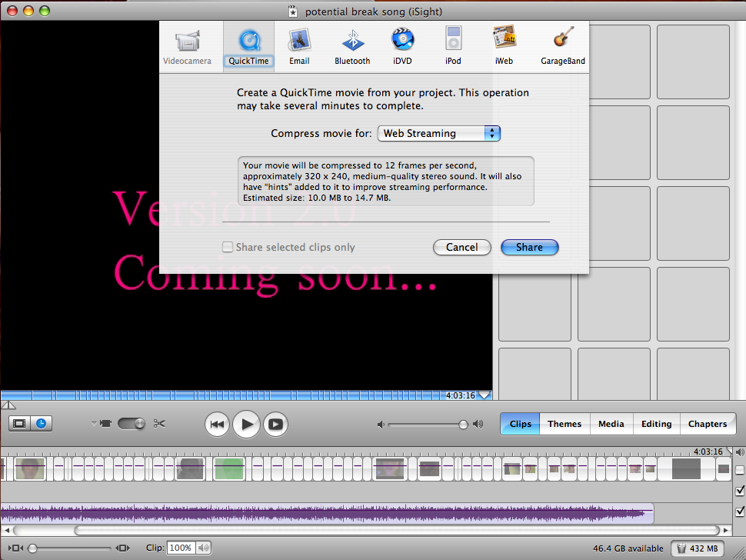Switch to timeline viewer clock icon

click(x=42, y=423)
